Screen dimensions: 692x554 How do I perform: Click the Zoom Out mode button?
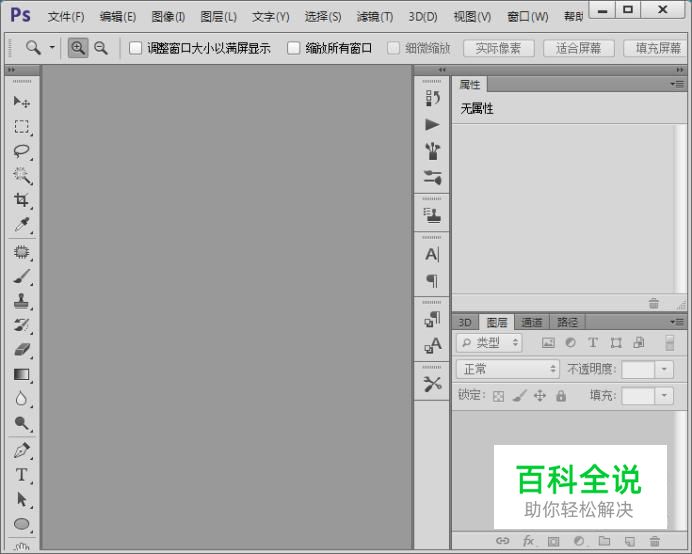[x=101, y=48]
